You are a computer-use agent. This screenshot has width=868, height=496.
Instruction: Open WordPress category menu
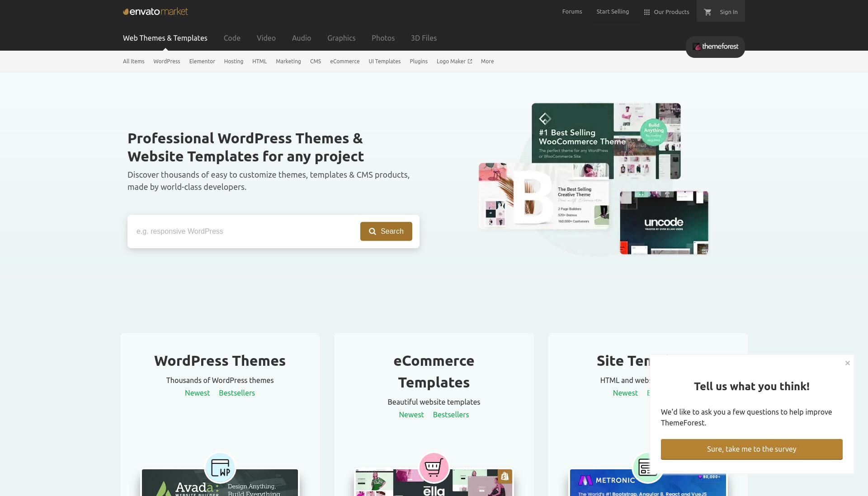(166, 61)
